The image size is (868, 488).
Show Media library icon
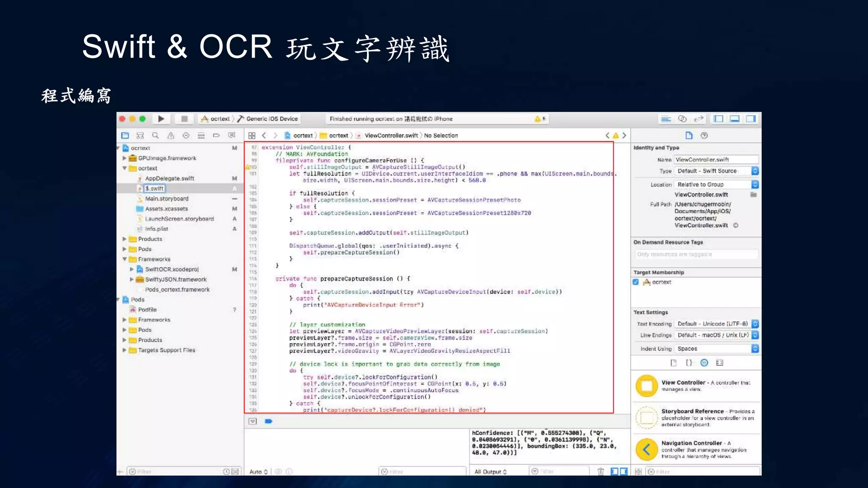(x=720, y=363)
